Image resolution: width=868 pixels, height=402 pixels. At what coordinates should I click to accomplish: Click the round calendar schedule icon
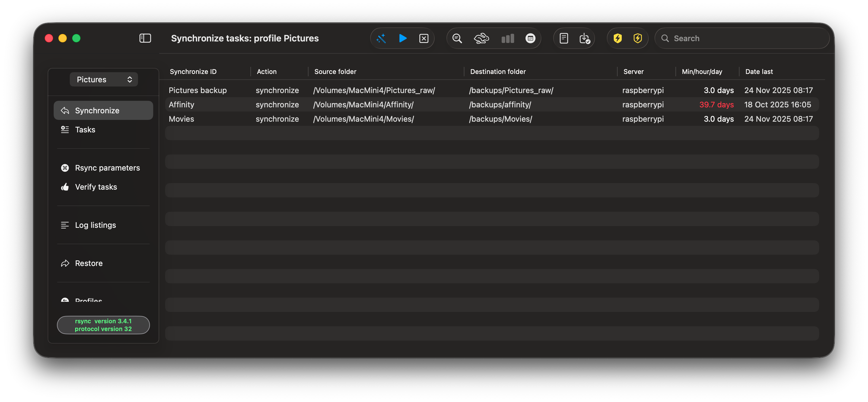point(530,38)
